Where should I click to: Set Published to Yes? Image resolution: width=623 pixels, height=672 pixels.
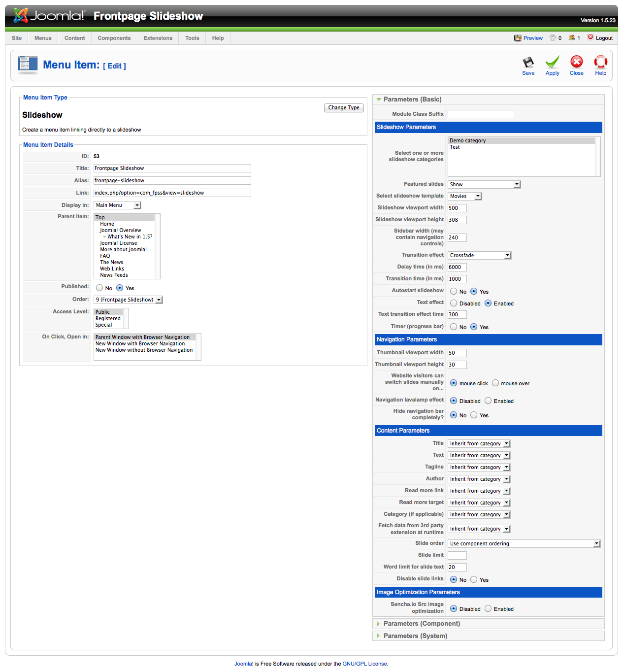120,288
